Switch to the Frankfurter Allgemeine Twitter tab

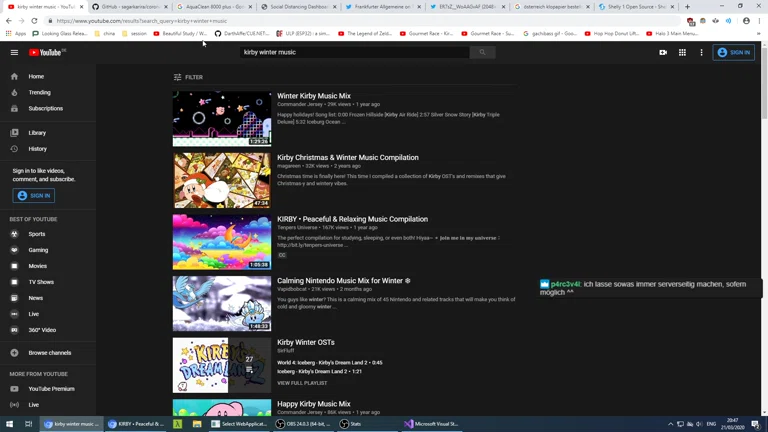pos(383,7)
